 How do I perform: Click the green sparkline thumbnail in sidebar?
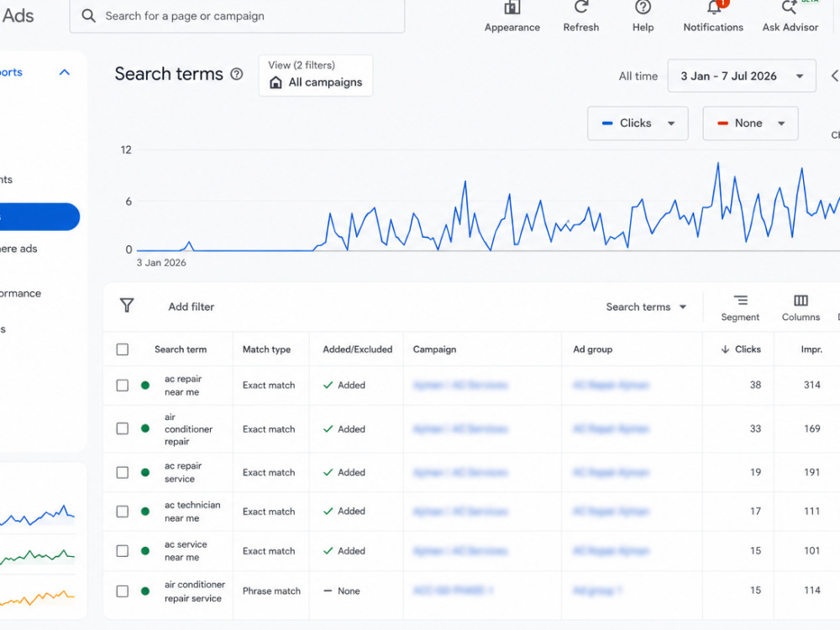pyautogui.click(x=38, y=556)
